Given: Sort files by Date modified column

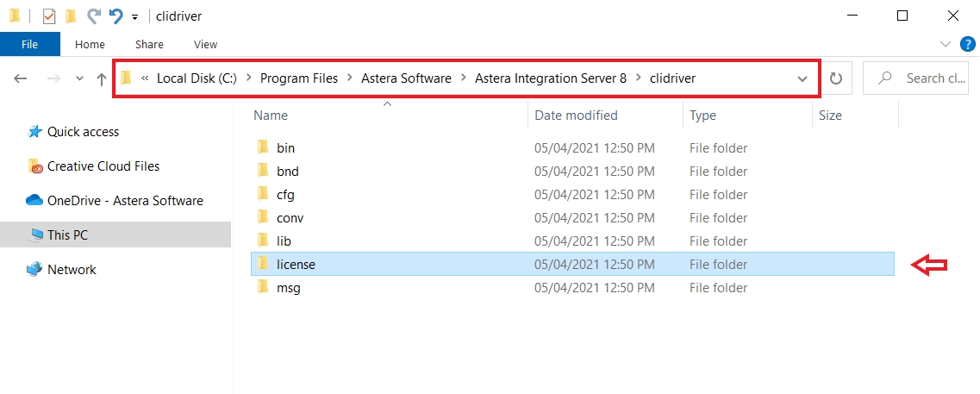Looking at the screenshot, I should coord(576,115).
